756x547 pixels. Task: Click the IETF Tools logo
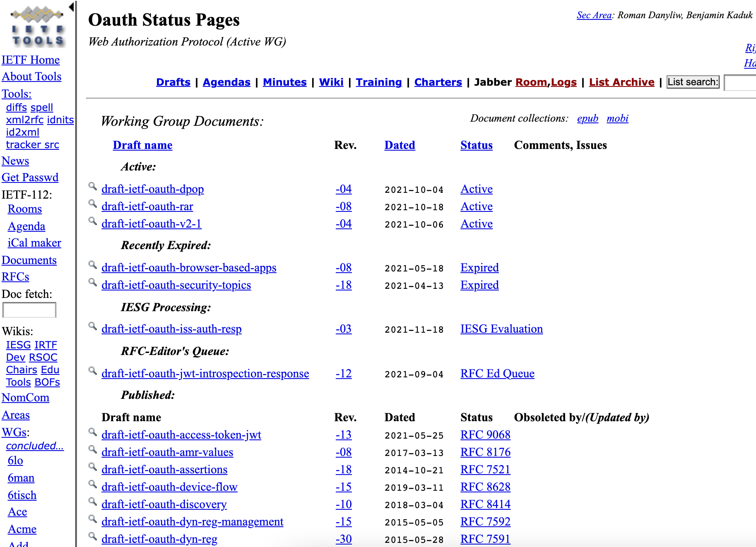[x=37, y=26]
